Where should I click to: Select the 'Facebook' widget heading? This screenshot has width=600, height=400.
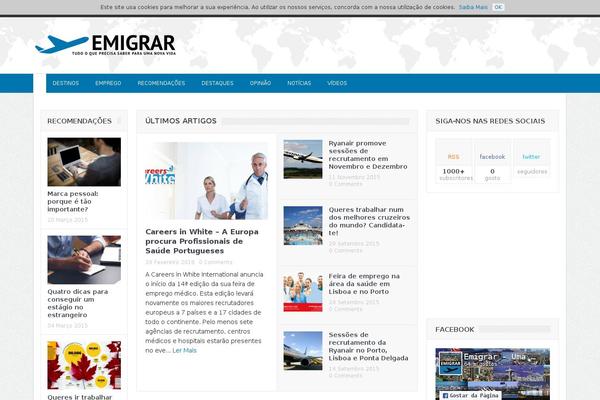click(x=455, y=330)
